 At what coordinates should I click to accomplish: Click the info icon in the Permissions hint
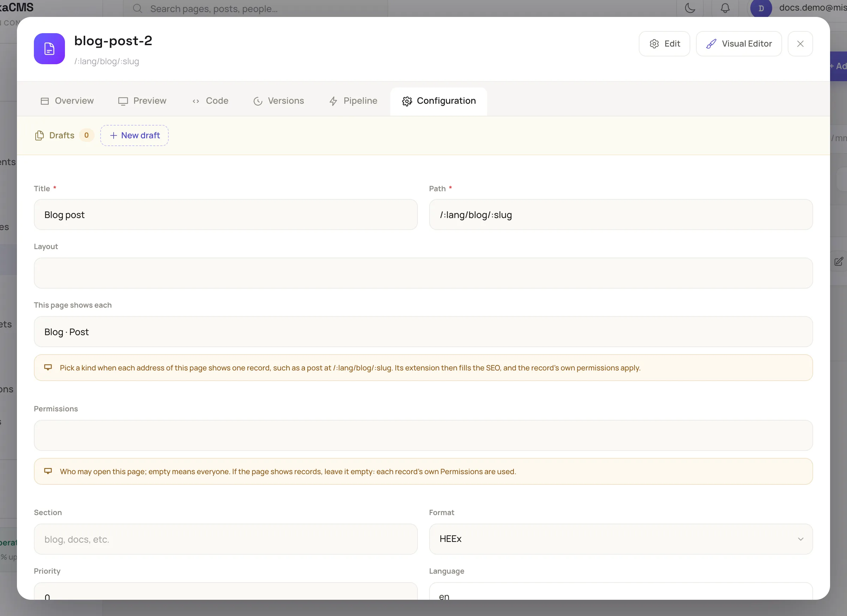click(x=48, y=471)
